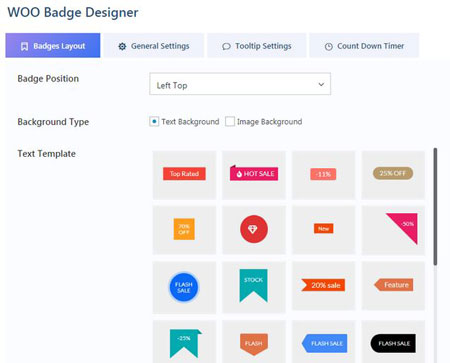Pick the black FLASH SALE badge template
The width and height of the screenshot is (450, 363).
(x=393, y=342)
